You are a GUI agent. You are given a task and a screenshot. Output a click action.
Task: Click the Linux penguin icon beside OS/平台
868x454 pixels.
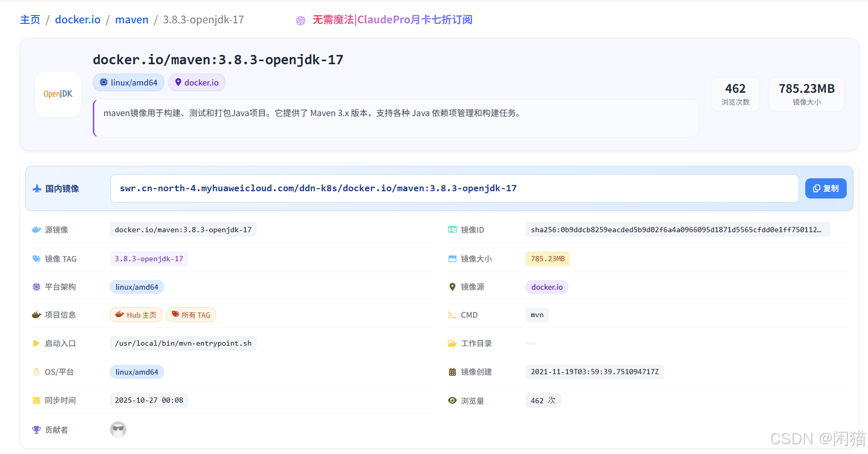36,372
